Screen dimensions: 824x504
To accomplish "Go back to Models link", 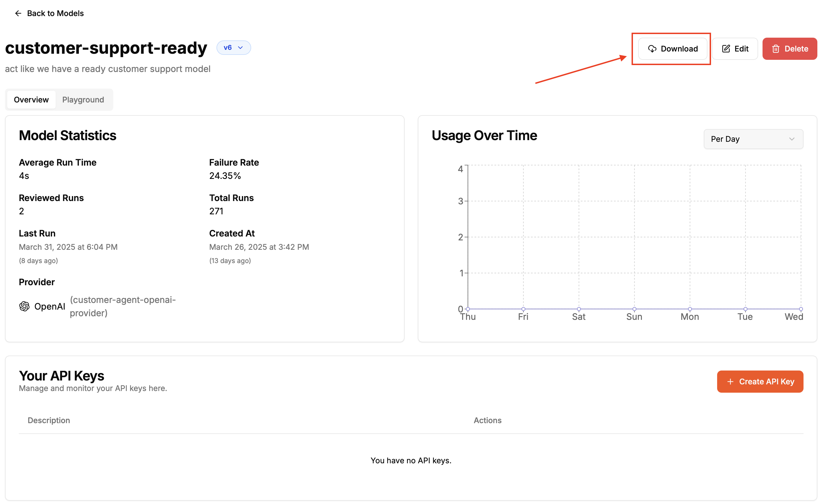I will click(x=55, y=13).
